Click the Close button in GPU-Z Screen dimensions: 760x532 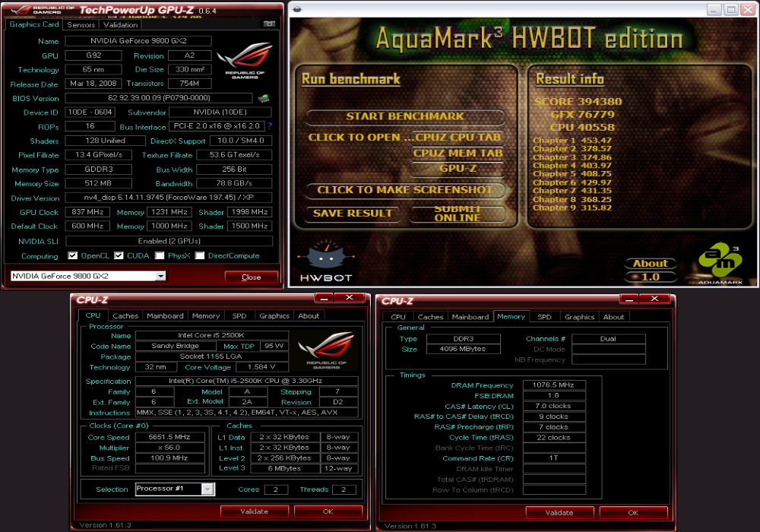[x=251, y=277]
